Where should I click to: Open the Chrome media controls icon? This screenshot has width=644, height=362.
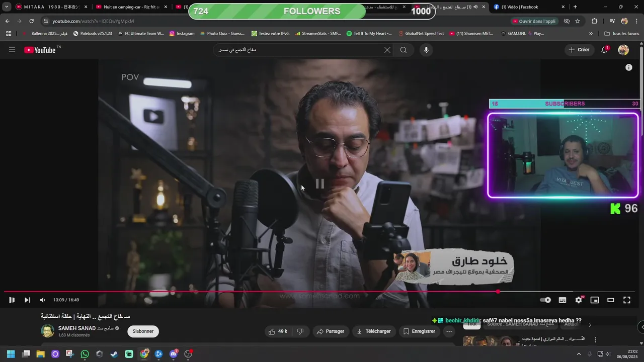612,21
